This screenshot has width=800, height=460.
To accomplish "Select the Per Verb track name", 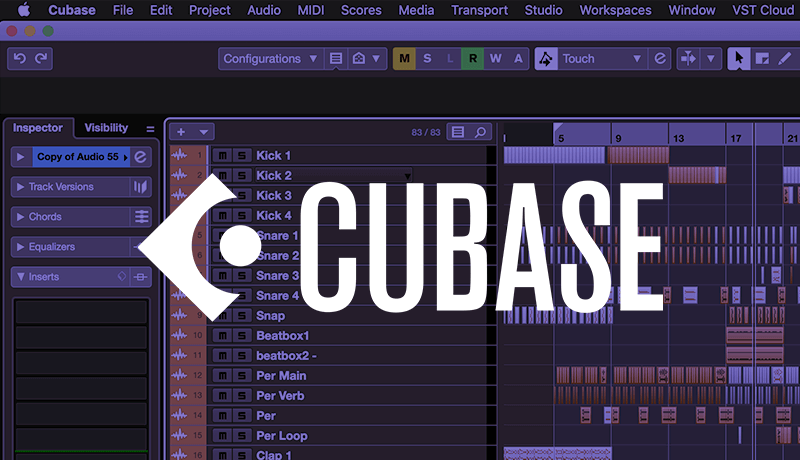I will coord(280,396).
